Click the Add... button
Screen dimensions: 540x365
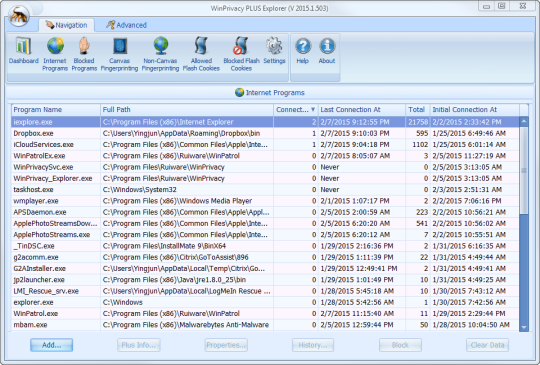(52, 345)
